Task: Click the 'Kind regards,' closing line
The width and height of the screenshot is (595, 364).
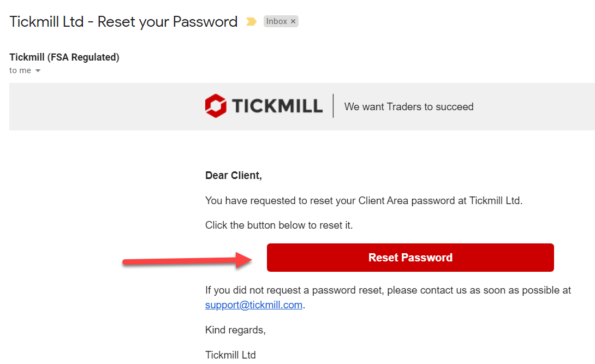Action: tap(235, 330)
